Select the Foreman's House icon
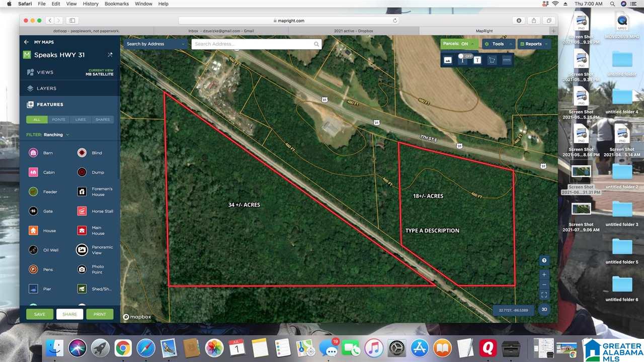644x362 pixels. pos(82,192)
